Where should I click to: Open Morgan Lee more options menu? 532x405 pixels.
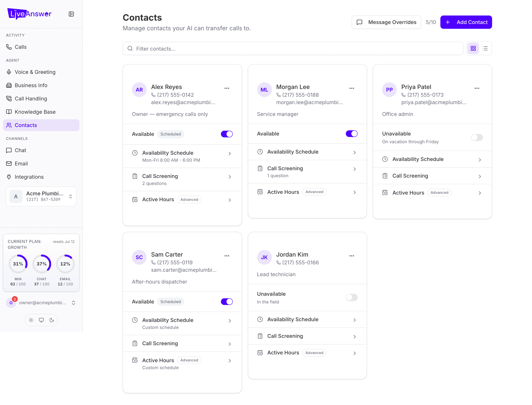point(352,88)
